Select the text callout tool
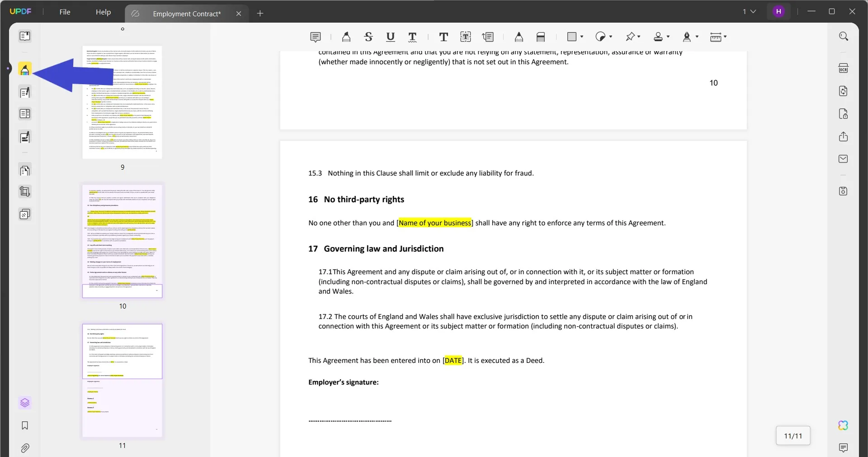This screenshot has height=457, width=868. tap(488, 37)
